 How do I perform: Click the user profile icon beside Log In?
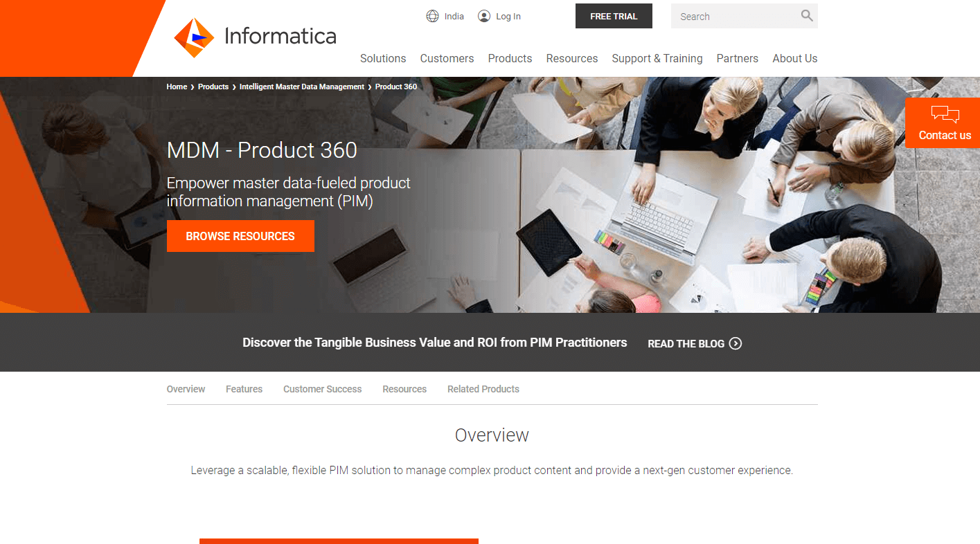tap(484, 16)
